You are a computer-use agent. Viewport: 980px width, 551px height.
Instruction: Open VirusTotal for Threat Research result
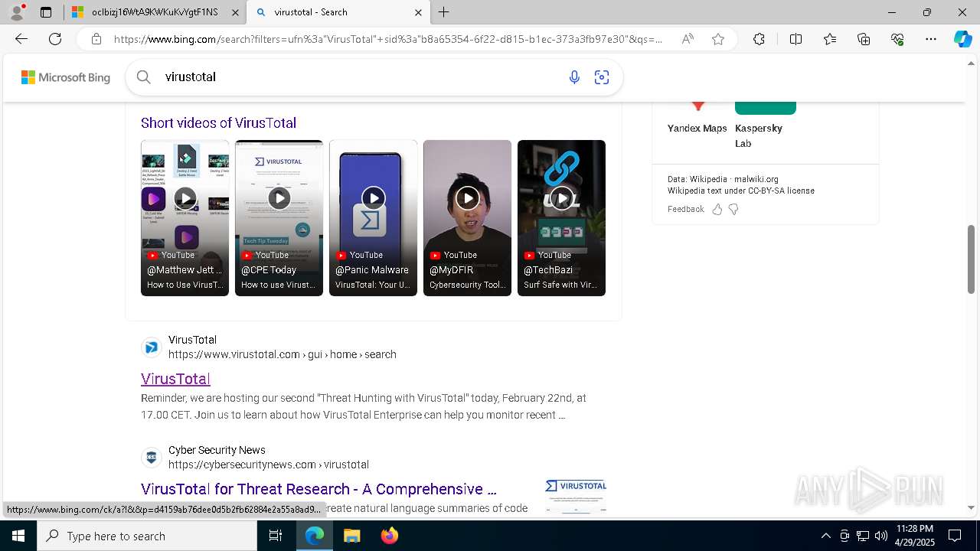click(318, 489)
